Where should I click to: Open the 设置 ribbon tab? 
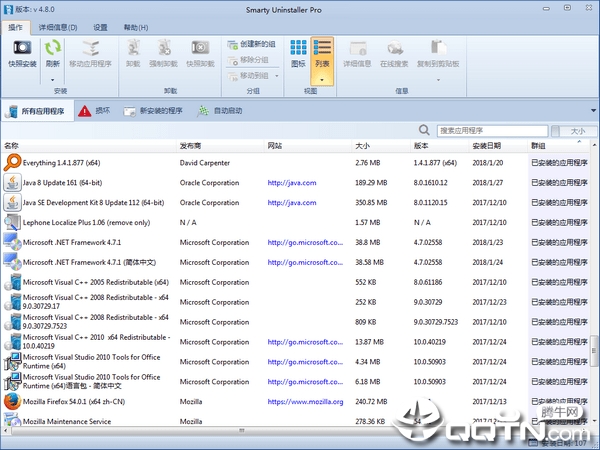tap(100, 28)
